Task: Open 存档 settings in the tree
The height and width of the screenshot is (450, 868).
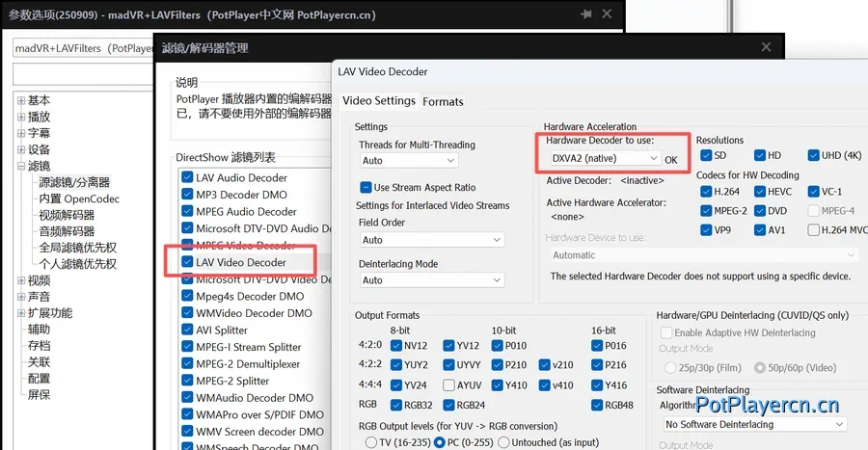Action: pyautogui.click(x=39, y=346)
